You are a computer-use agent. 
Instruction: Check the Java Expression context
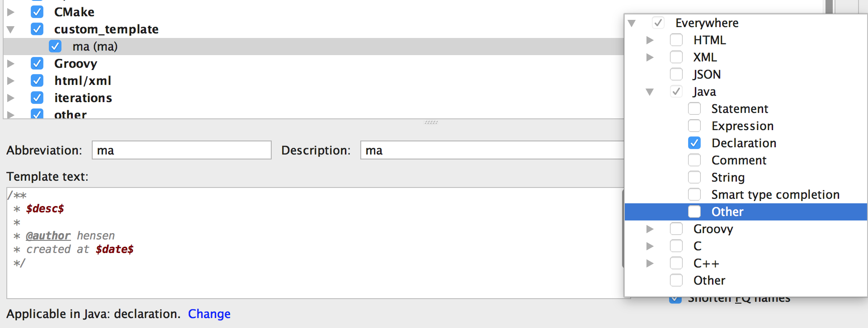(x=694, y=126)
